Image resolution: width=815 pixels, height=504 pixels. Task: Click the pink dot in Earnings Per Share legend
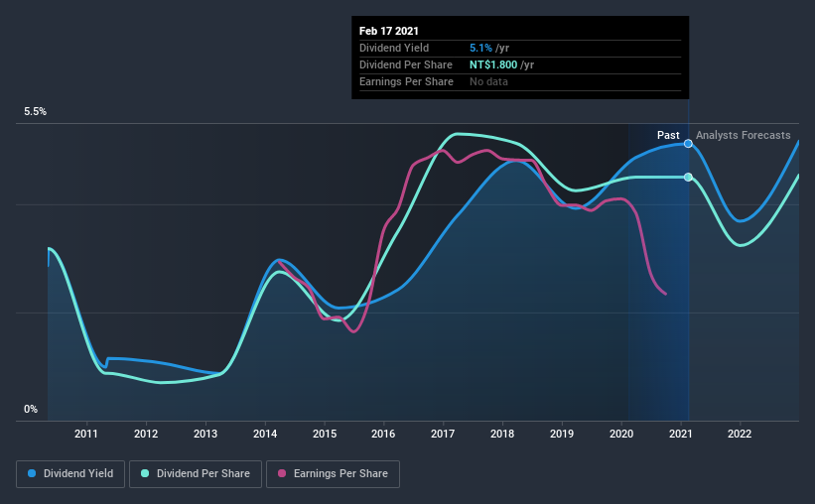pyautogui.click(x=282, y=473)
